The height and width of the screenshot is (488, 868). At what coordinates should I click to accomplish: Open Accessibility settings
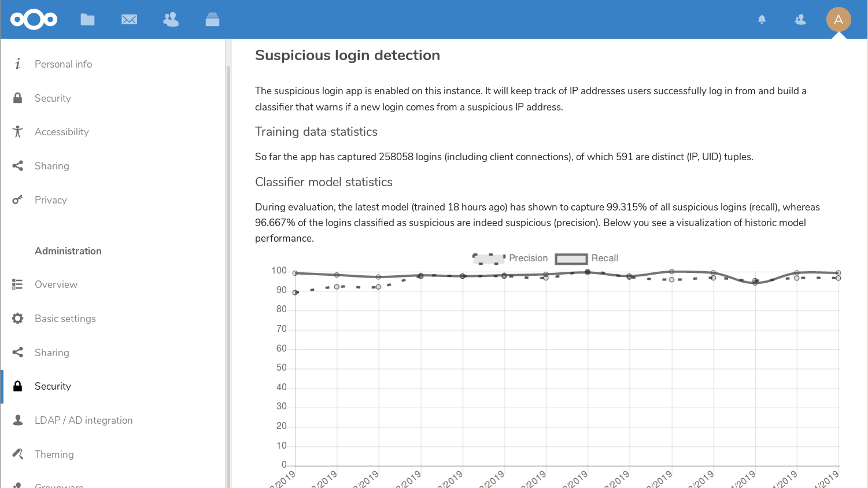click(61, 132)
